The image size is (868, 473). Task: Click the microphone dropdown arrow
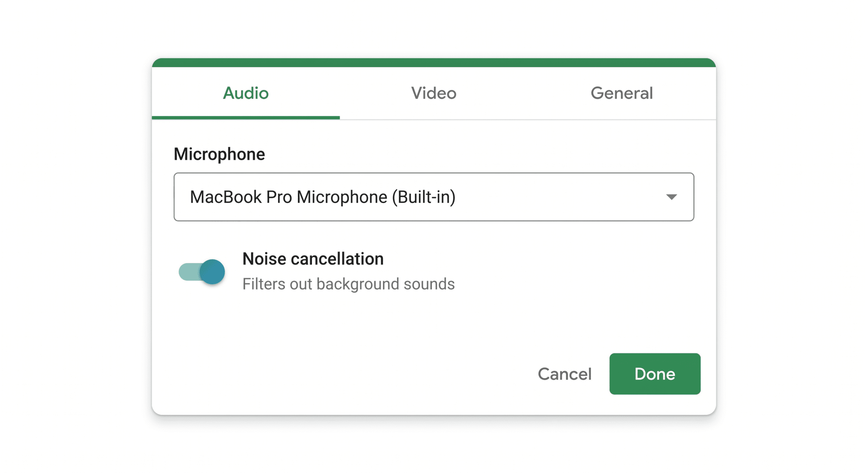click(671, 197)
